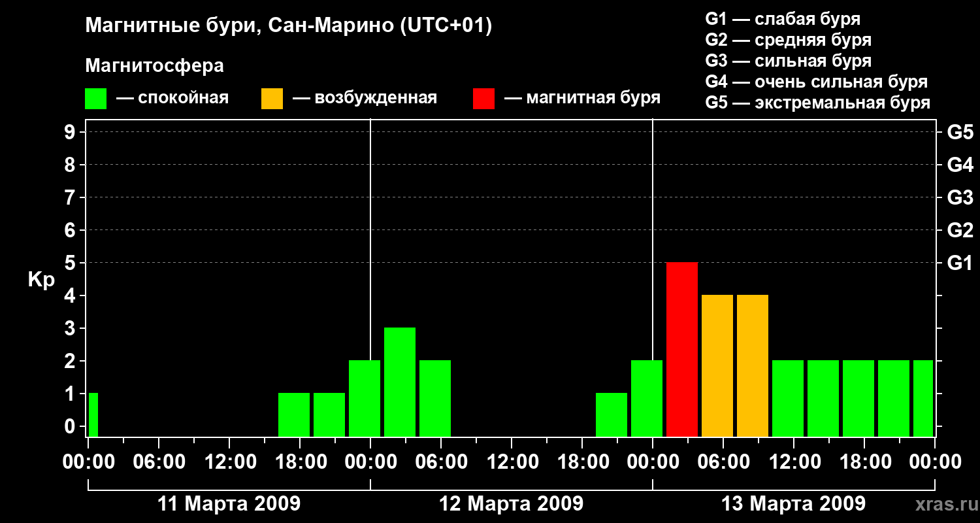Viewport: 980px width, 523px height.
Task: Click the '— магнитная буря' legend label
Action: click(x=582, y=98)
